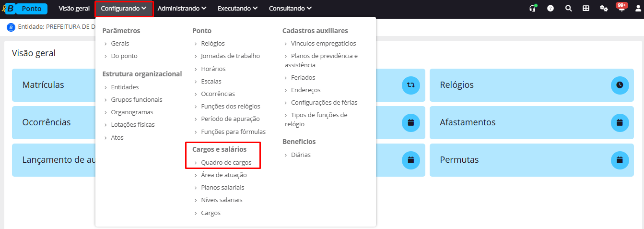
Task: Open the search magnifier icon
Action: pyautogui.click(x=568, y=8)
